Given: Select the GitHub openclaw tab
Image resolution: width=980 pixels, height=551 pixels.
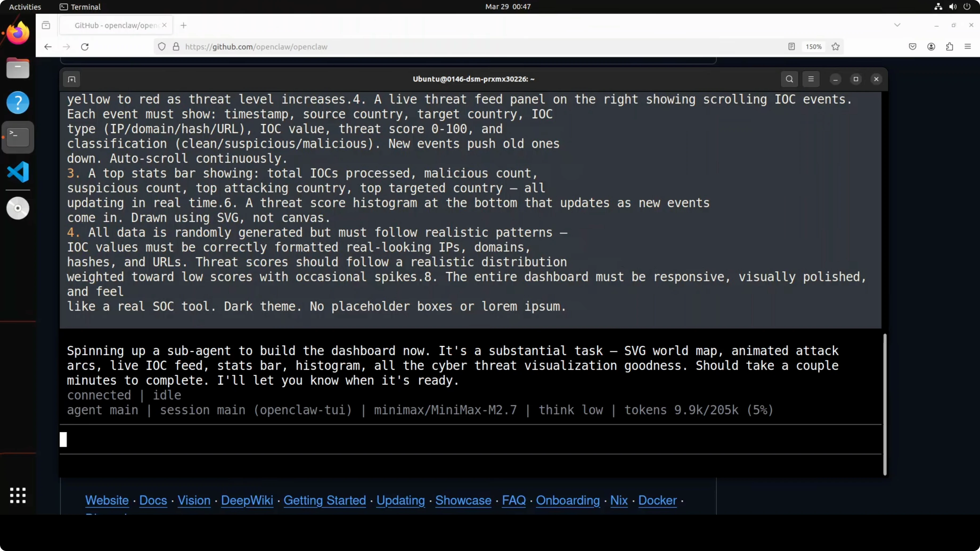Looking at the screenshot, I should click(x=116, y=25).
